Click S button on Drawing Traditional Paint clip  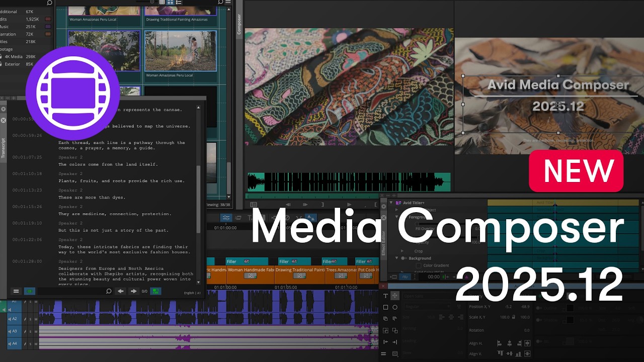pyautogui.click(x=299, y=276)
